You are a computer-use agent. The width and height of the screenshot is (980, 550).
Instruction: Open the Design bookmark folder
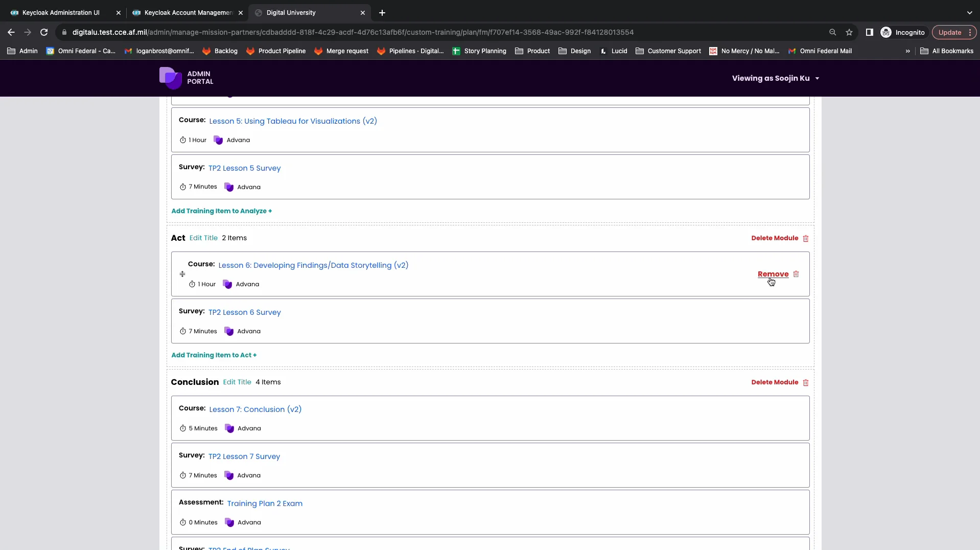tap(575, 51)
